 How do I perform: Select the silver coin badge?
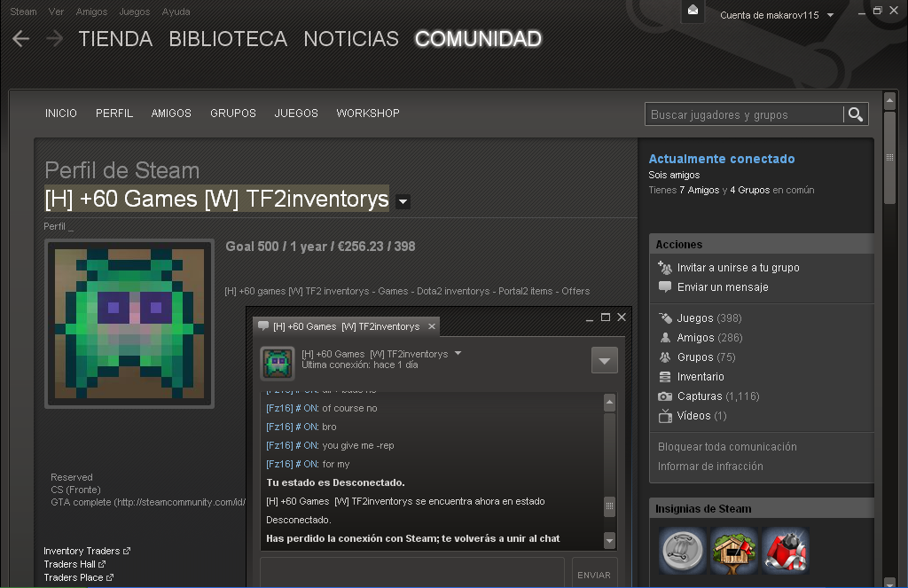point(683,551)
